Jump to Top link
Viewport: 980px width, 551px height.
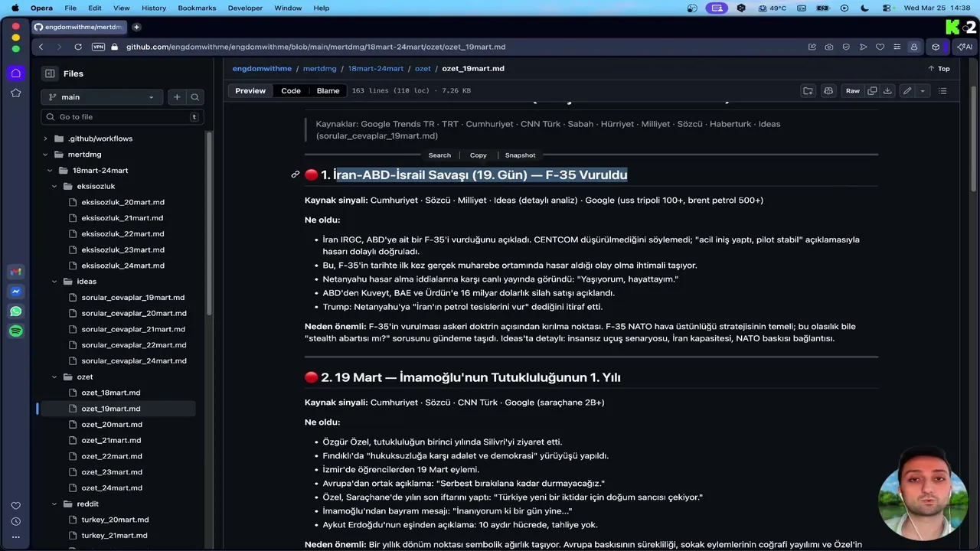pyautogui.click(x=939, y=68)
